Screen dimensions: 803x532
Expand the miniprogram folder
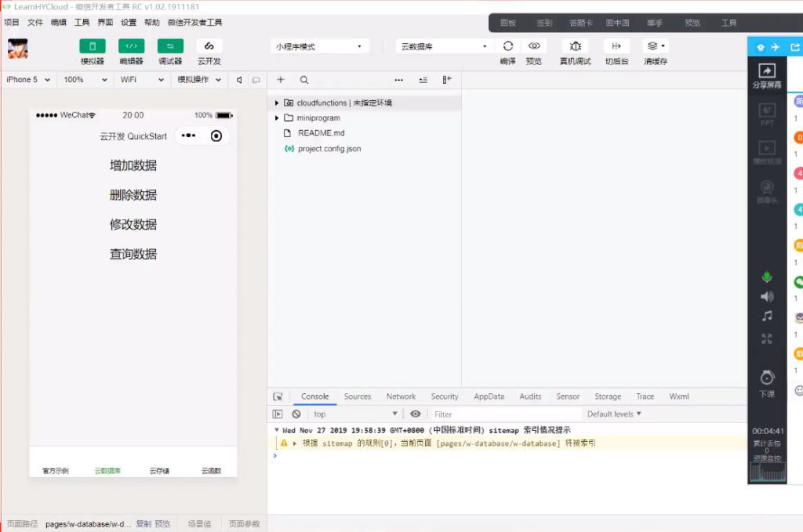318,118
